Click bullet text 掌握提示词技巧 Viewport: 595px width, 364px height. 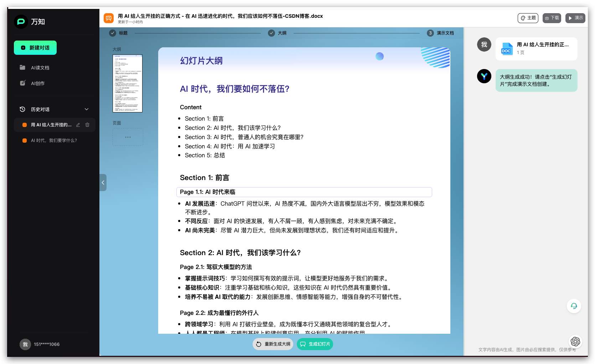tap(205, 279)
